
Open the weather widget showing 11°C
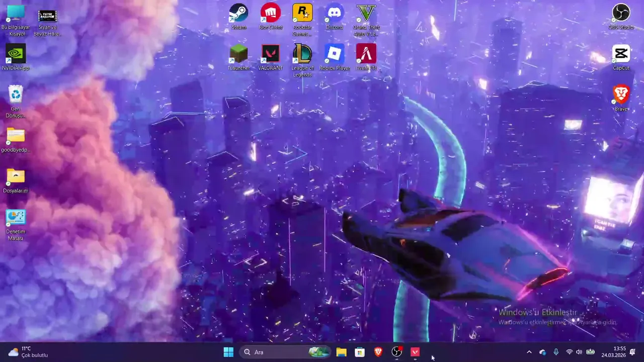click(28, 352)
